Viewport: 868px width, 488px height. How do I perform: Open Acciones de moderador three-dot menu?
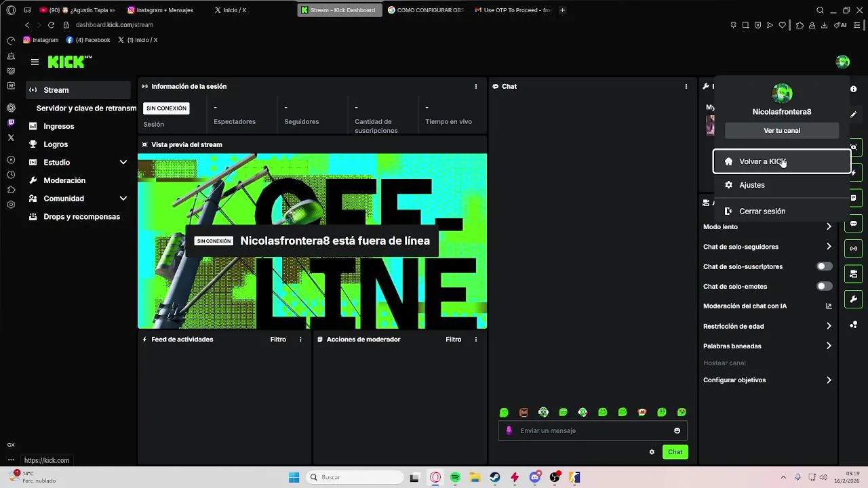[476, 340]
